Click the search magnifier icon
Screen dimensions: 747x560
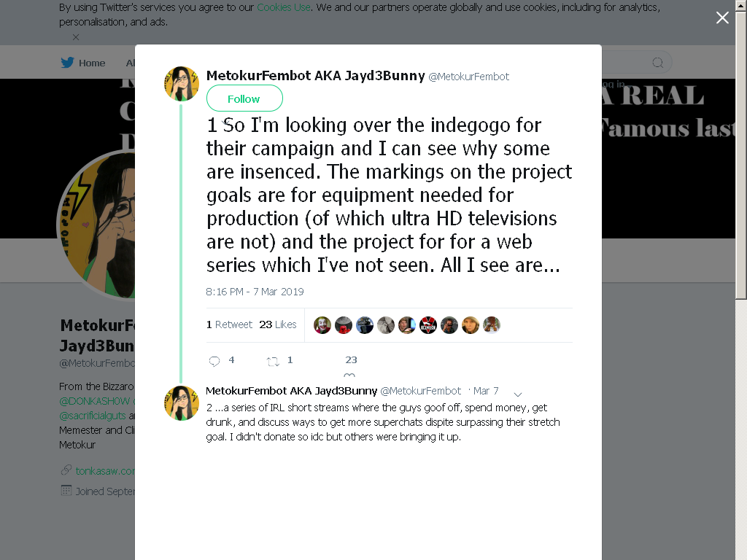657,63
